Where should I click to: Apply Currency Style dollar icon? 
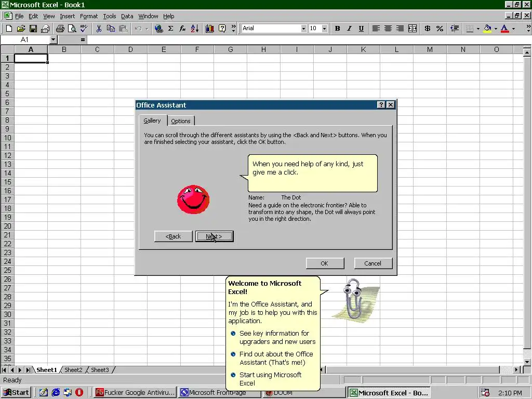pos(428,29)
